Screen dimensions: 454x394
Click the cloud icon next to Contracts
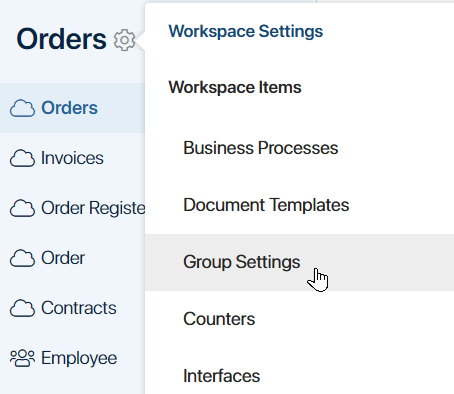(x=22, y=308)
